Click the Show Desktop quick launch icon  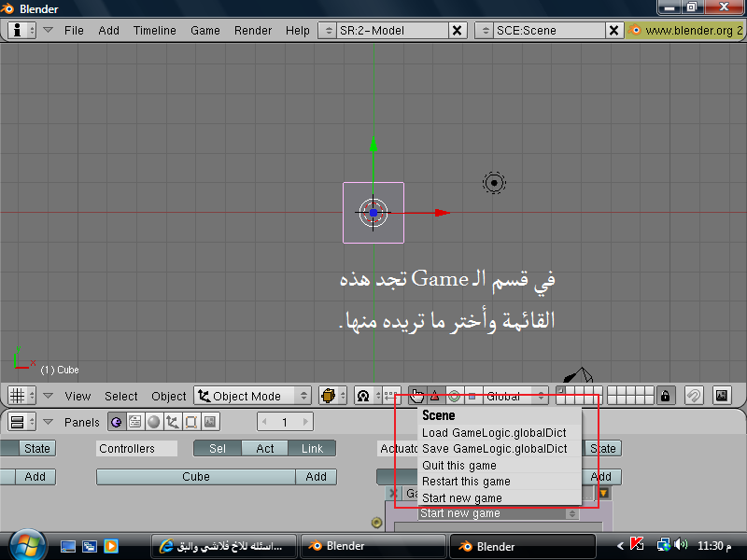click(x=67, y=546)
